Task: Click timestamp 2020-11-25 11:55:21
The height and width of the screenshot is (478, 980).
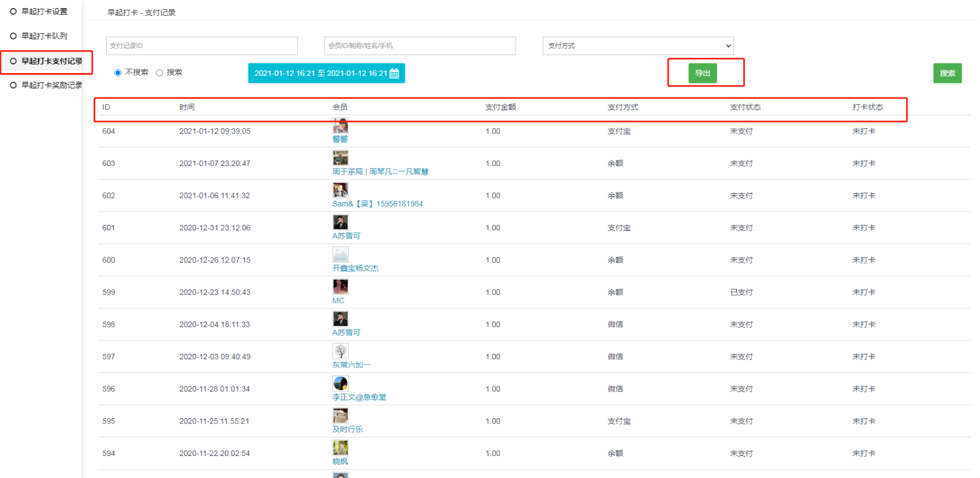Action: pos(214,421)
